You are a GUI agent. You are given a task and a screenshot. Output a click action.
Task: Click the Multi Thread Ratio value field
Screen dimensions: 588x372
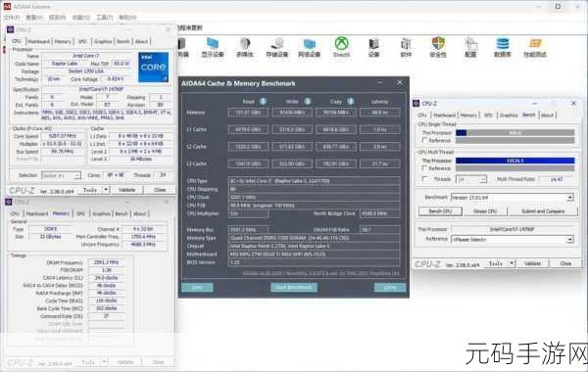(557, 179)
